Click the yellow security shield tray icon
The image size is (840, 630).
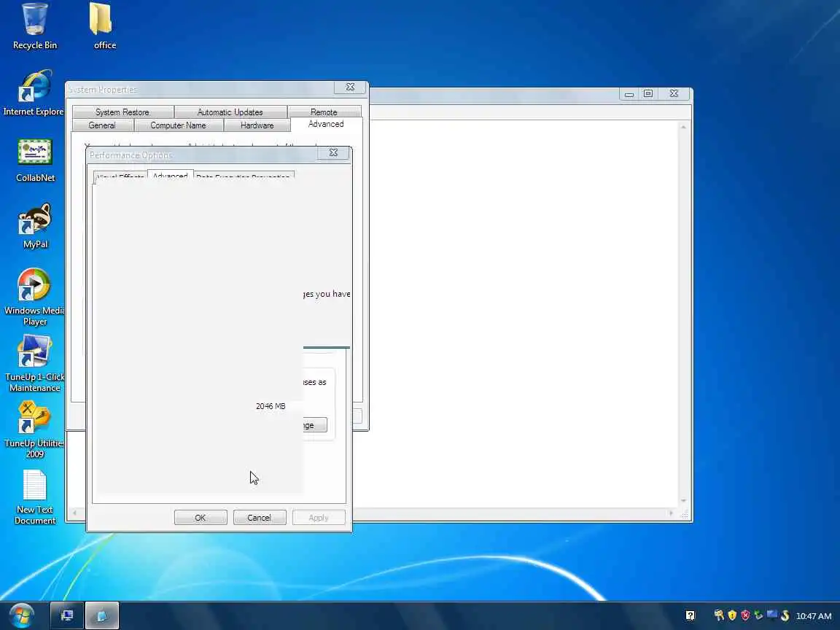732,615
